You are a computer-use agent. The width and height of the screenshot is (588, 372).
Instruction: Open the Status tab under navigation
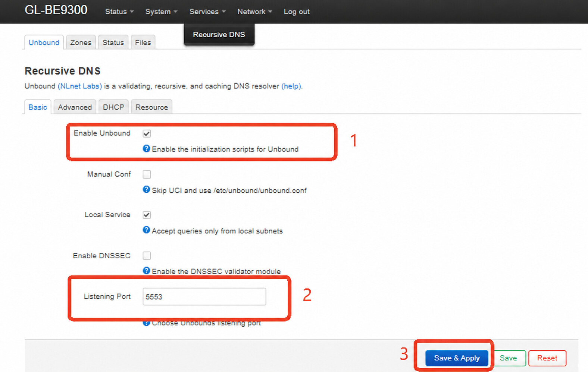pos(113,42)
